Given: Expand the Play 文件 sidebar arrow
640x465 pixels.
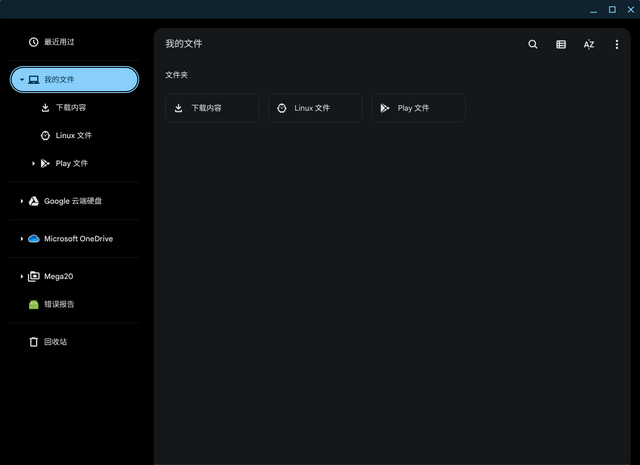Looking at the screenshot, I should pyautogui.click(x=33, y=163).
